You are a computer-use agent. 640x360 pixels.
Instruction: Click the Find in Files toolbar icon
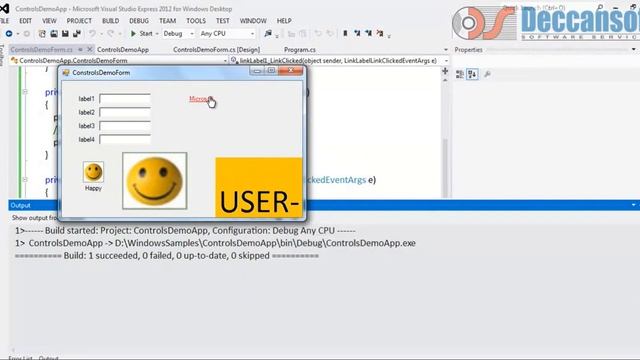coord(268,33)
